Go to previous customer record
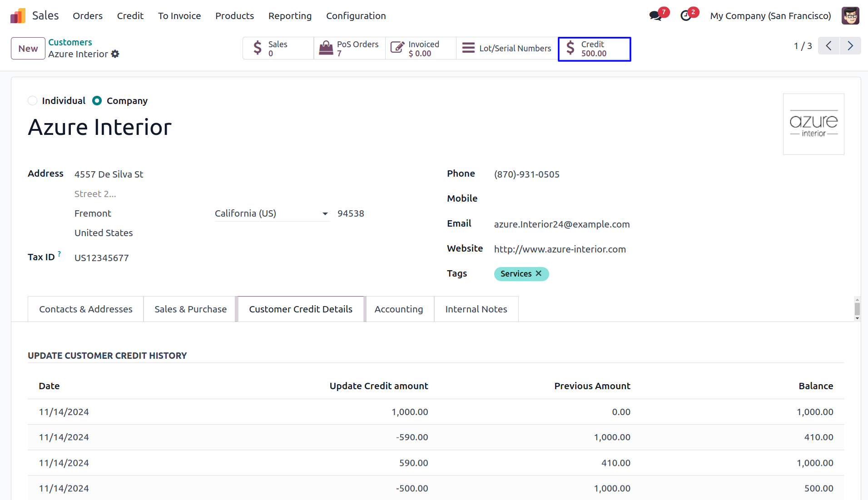Screen dimensions: 868x500 coord(828,46)
